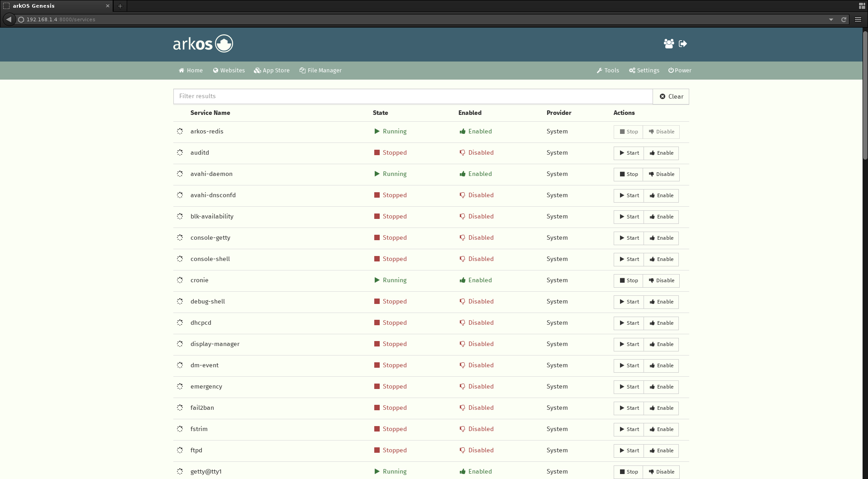This screenshot has width=868, height=479.
Task: Start the emergency service
Action: (x=629, y=387)
